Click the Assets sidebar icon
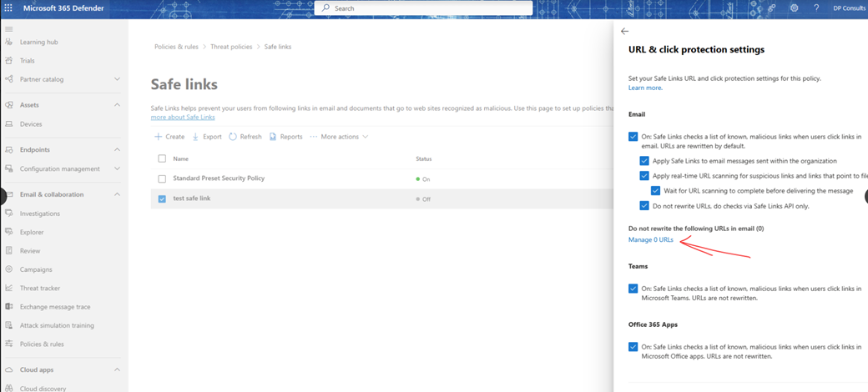868x392 pixels. (9, 105)
